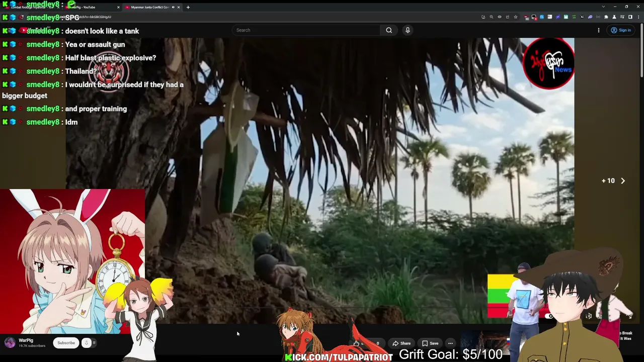Viewport: 644px width, 362px height.
Task: Mute audio on the Myanmar Junta tab
Action: [x=173, y=7]
